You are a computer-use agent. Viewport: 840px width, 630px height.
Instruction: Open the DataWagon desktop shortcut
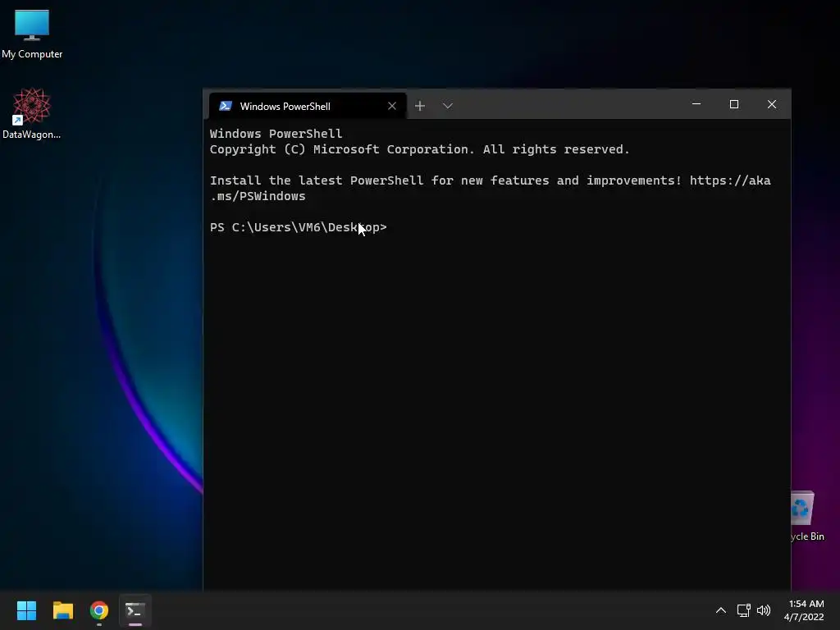pos(32,113)
